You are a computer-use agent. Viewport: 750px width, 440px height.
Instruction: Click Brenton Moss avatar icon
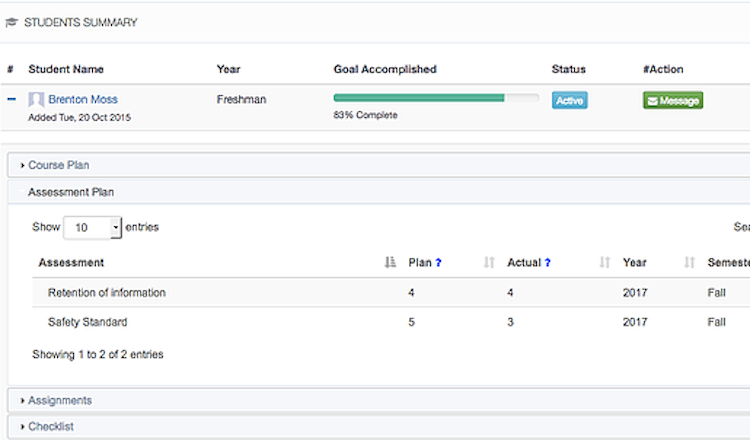pos(37,100)
